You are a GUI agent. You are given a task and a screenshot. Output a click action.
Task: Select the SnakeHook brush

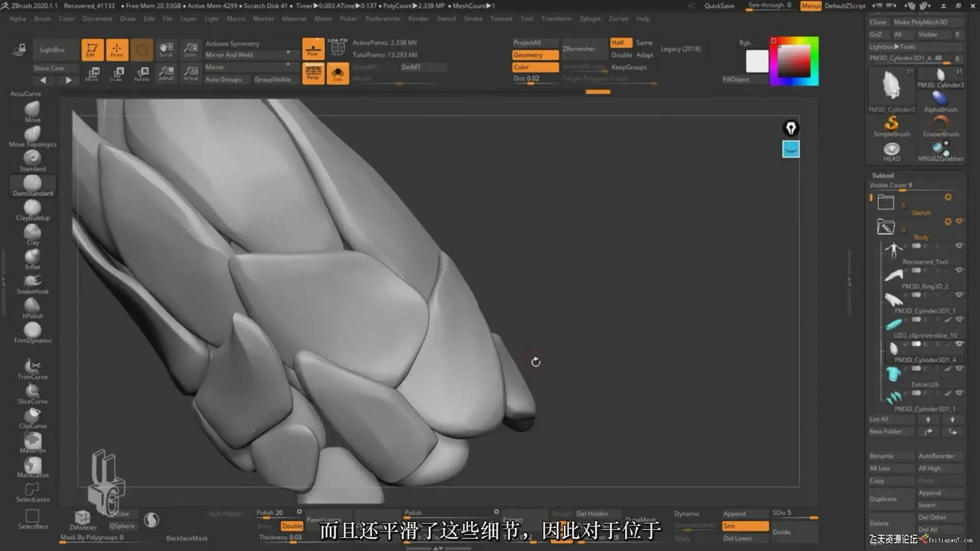pyautogui.click(x=32, y=284)
